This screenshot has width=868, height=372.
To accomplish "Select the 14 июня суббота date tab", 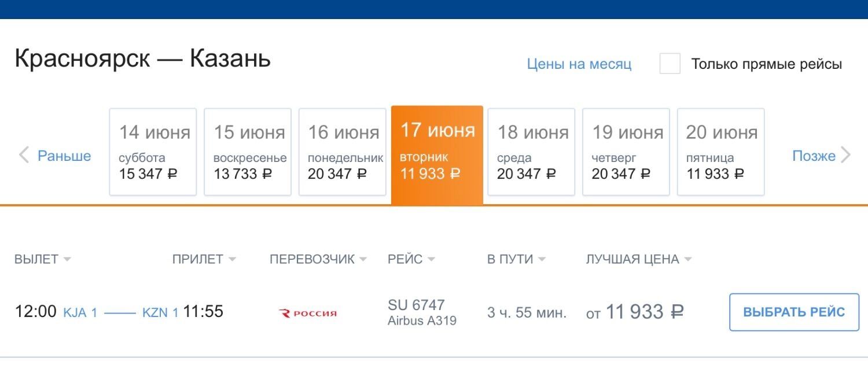I will (x=153, y=152).
